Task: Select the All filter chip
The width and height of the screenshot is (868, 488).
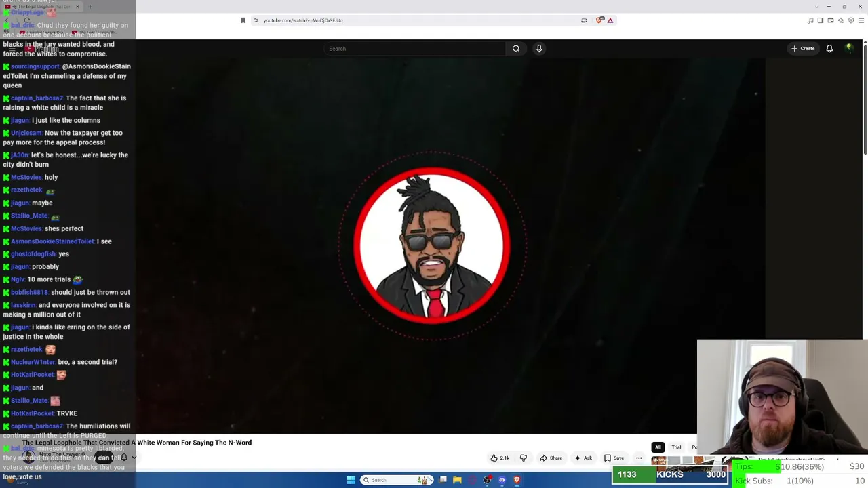Action: 658,447
